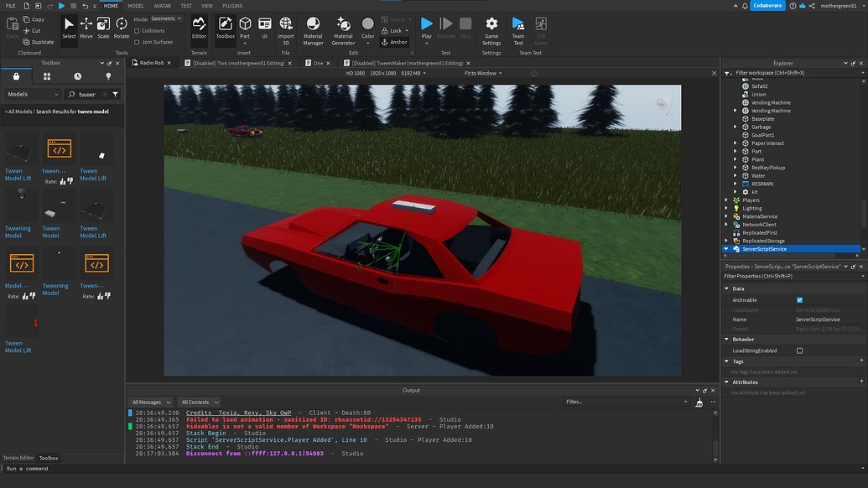Expand the Lighting service node
This screenshot has height=488, width=868.
pyautogui.click(x=726, y=209)
